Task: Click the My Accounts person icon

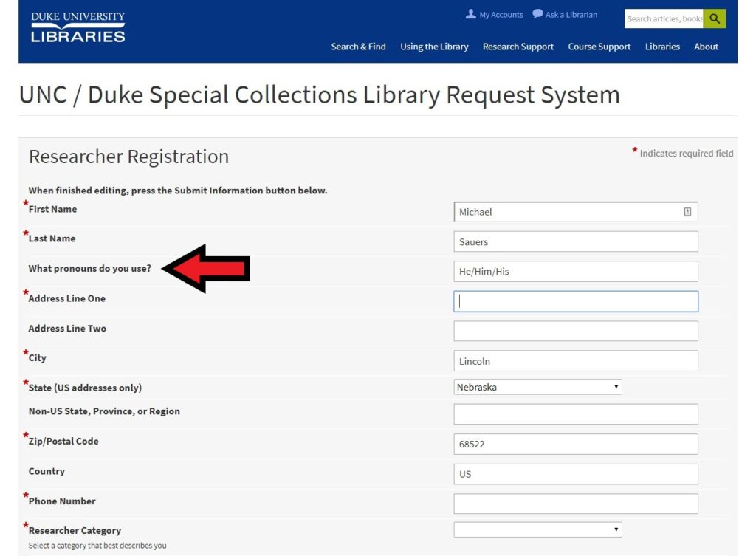Action: 470,14
